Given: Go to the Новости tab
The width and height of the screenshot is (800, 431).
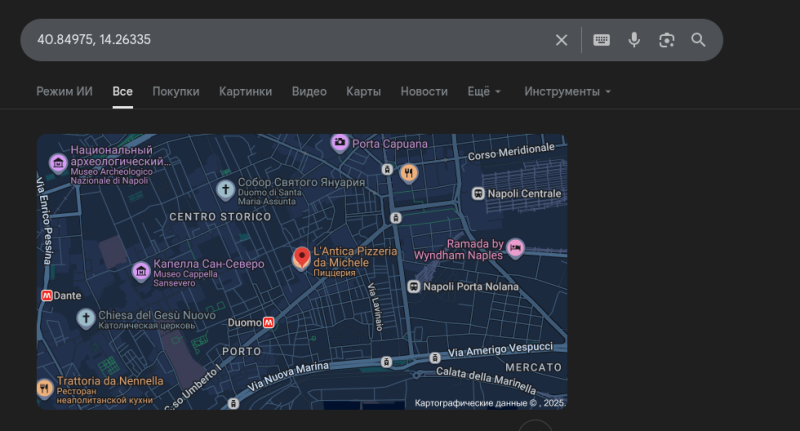Looking at the screenshot, I should coord(424,92).
